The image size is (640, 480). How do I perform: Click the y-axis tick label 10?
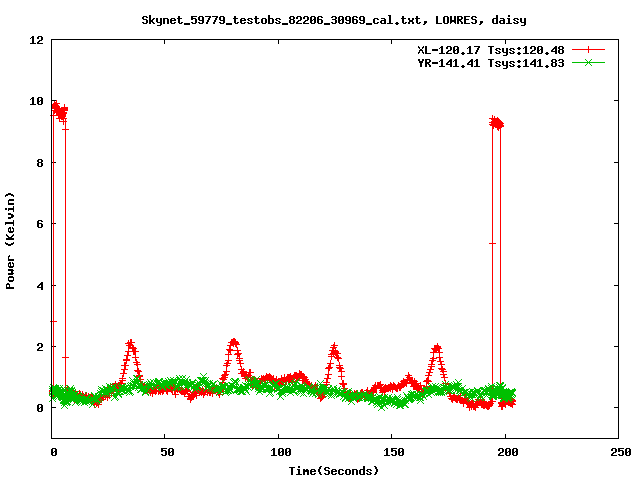[x=36, y=101]
